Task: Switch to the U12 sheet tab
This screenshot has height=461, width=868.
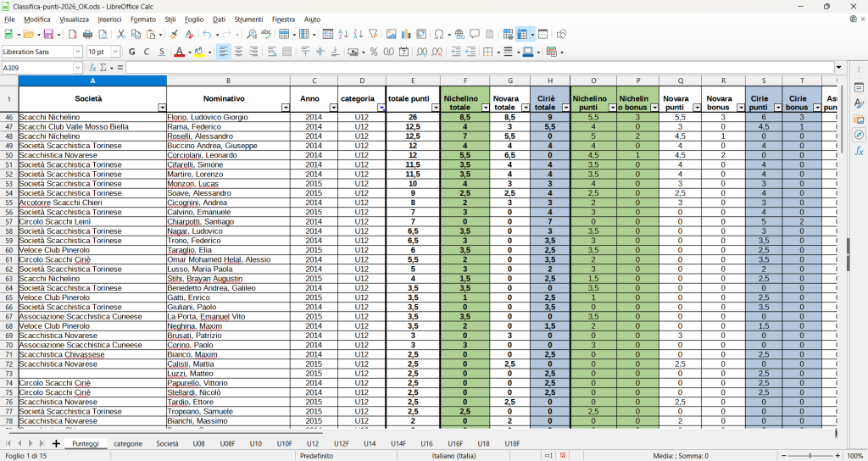Action: coord(312,443)
